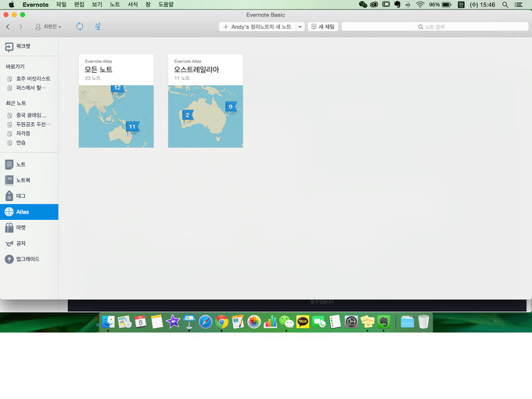Expand the new note notebook dropdown arrow
Viewport: 532px width, 399px height.
tap(300, 27)
